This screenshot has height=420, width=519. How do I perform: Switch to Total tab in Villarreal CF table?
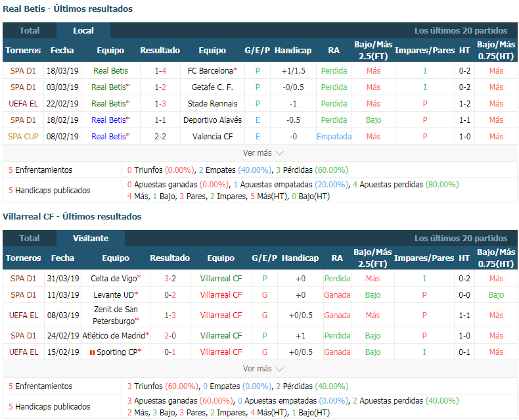point(30,238)
